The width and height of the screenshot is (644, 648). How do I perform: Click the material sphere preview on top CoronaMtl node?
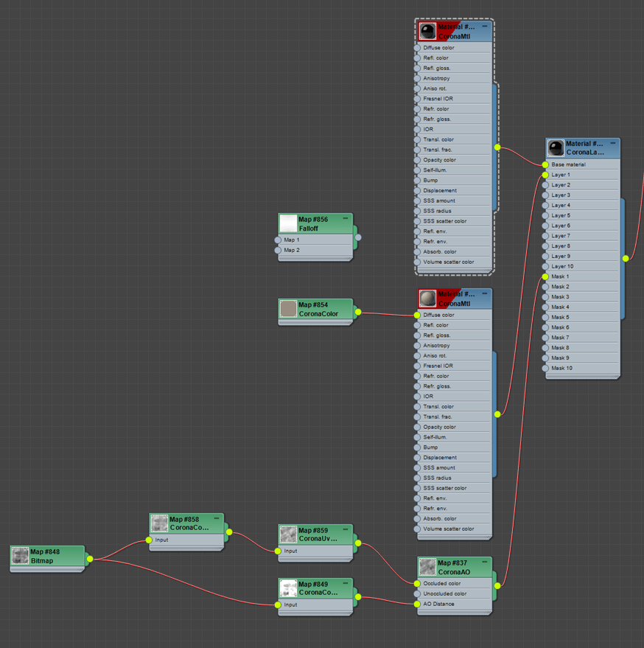(428, 30)
